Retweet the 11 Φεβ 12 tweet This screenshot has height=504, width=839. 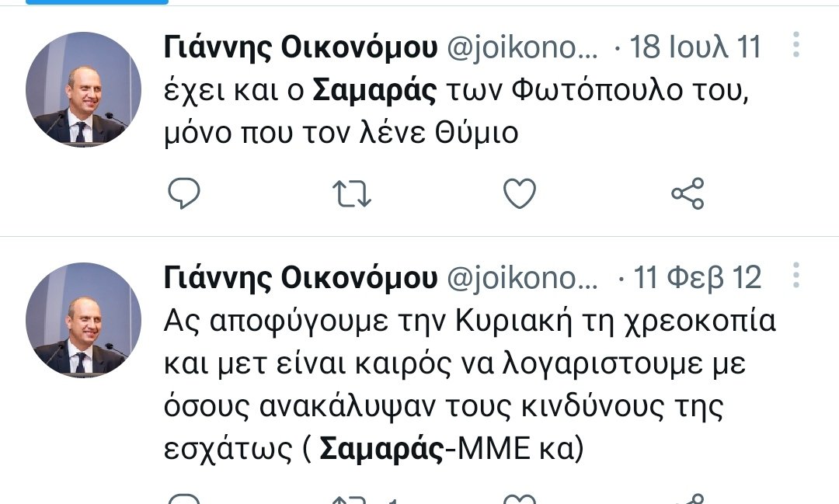click(x=351, y=499)
